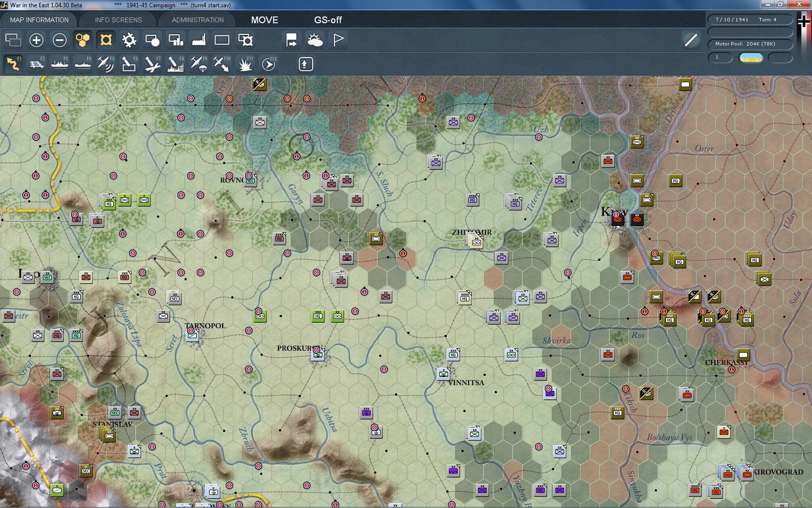Click the boxed up-arrow icon
The height and width of the screenshot is (508, 812).
(x=305, y=64)
